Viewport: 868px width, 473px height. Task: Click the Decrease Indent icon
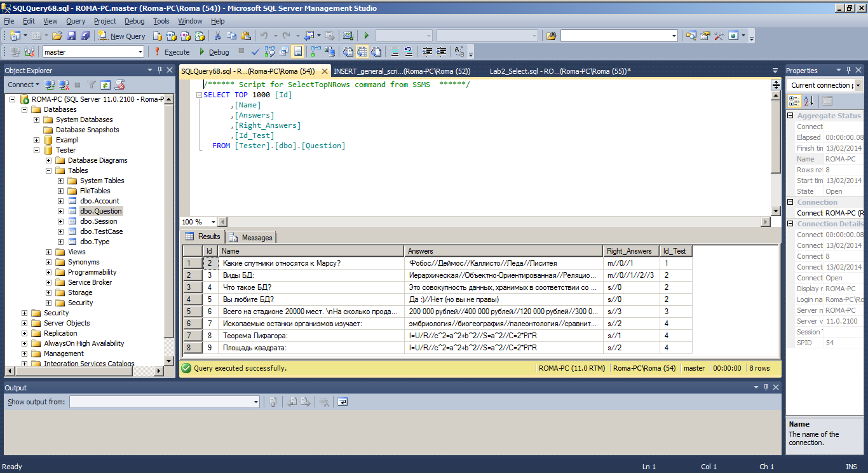click(427, 52)
